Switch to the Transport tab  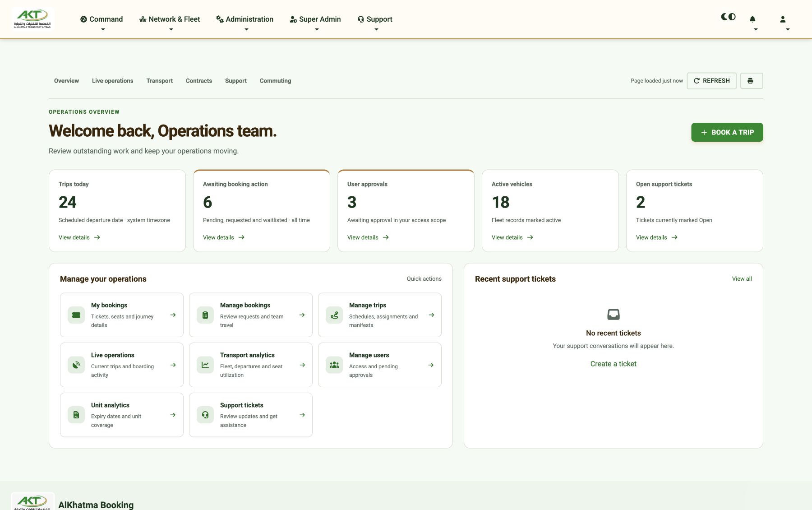(160, 81)
